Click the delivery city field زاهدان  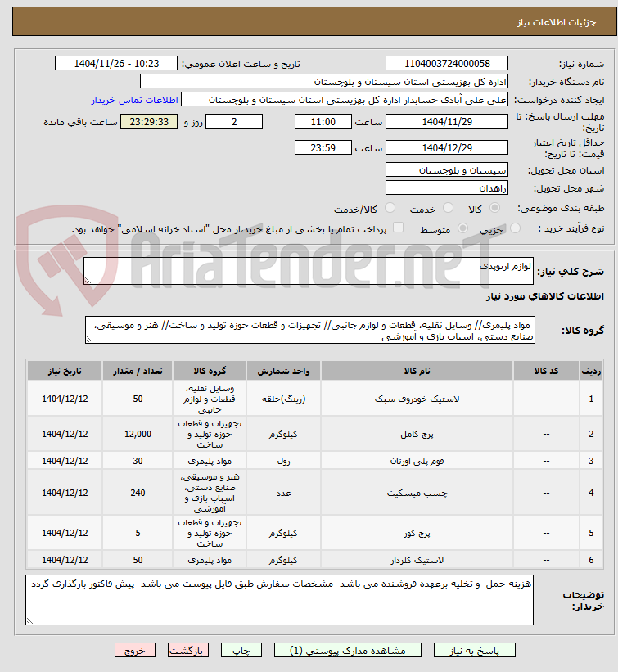447,188
